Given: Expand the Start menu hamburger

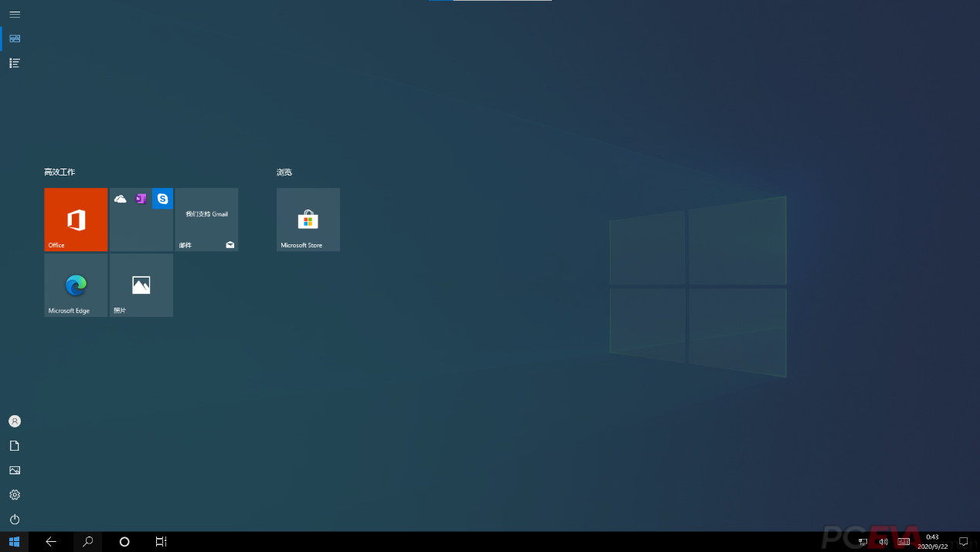Looking at the screenshot, I should [14, 14].
